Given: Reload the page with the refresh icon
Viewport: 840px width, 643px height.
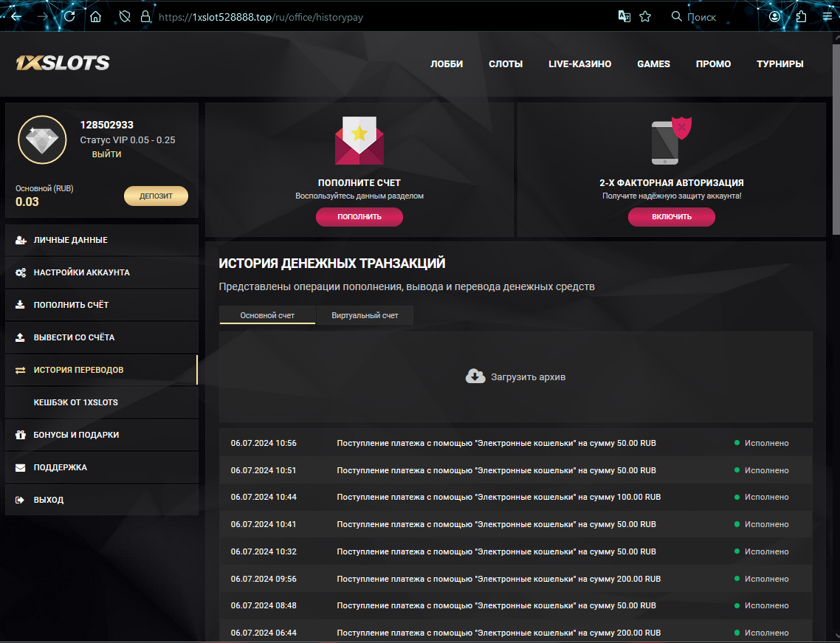Looking at the screenshot, I should pyautogui.click(x=69, y=17).
